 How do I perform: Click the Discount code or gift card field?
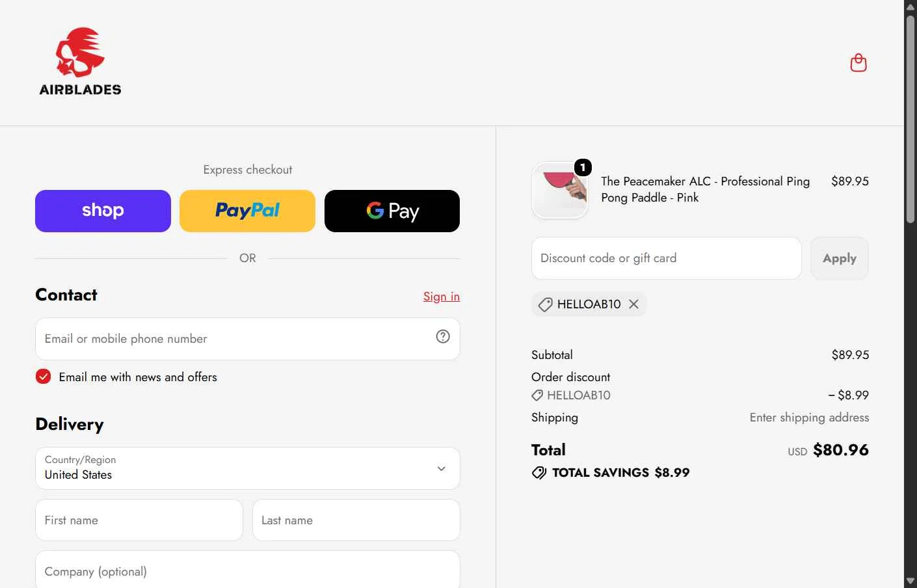tap(667, 258)
